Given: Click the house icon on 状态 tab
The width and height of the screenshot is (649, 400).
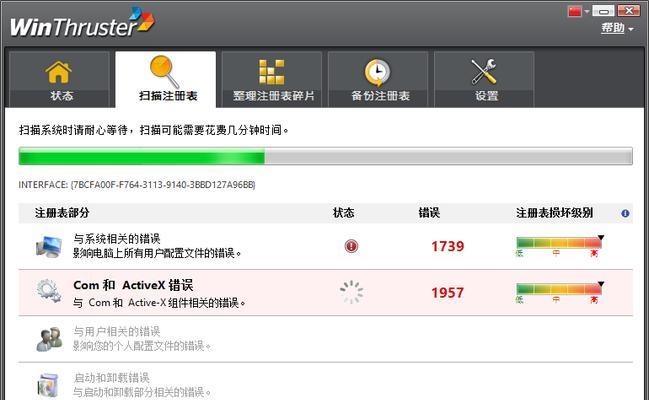Looking at the screenshot, I should [59, 72].
